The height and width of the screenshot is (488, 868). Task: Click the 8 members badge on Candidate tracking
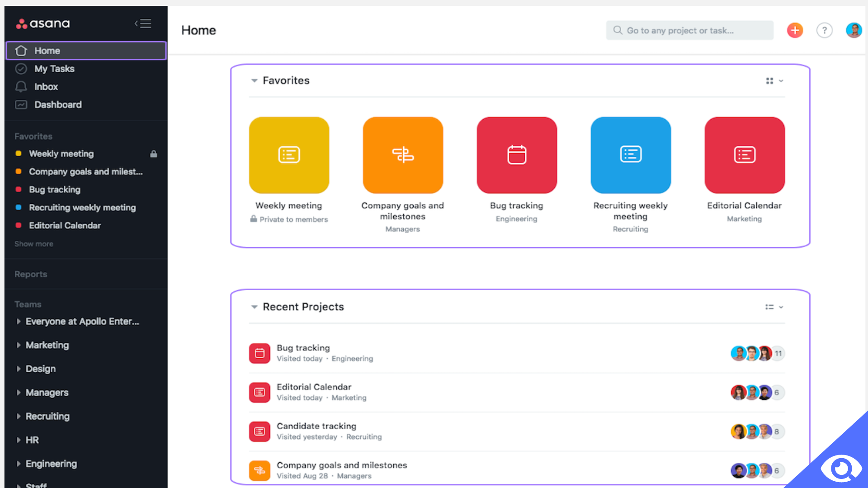point(777,432)
